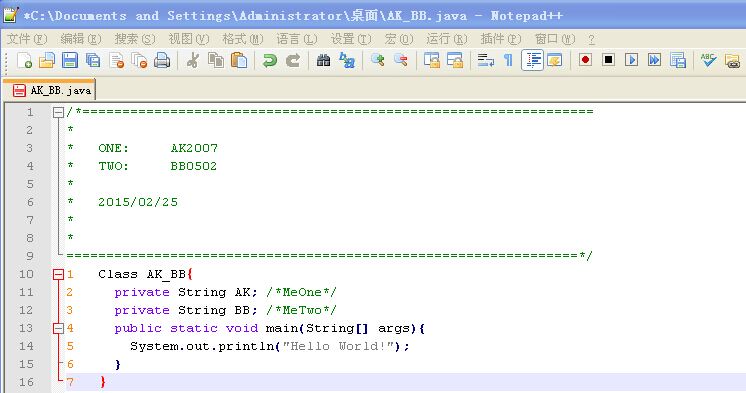Run the macro multiple times icon
Image resolution: width=746 pixels, height=393 pixels.
(x=655, y=60)
